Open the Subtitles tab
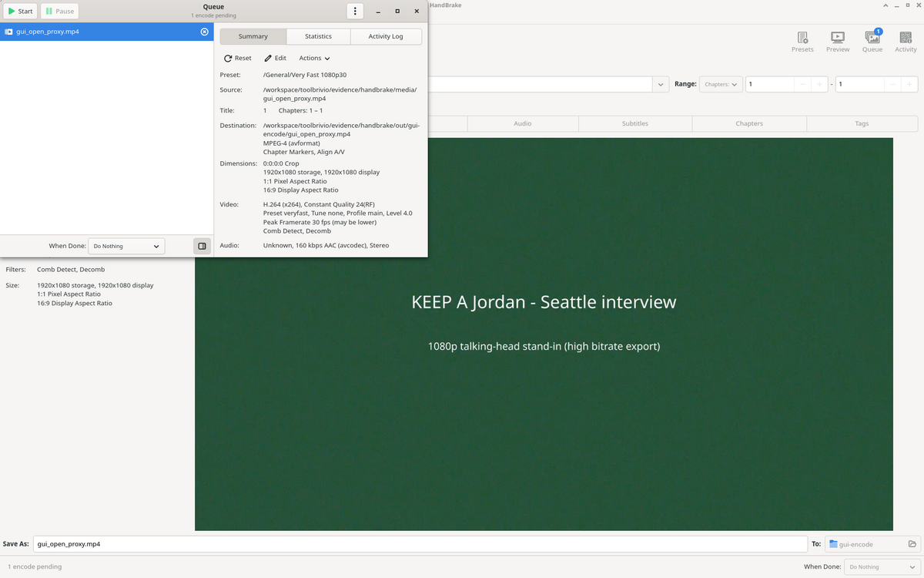 (635, 123)
